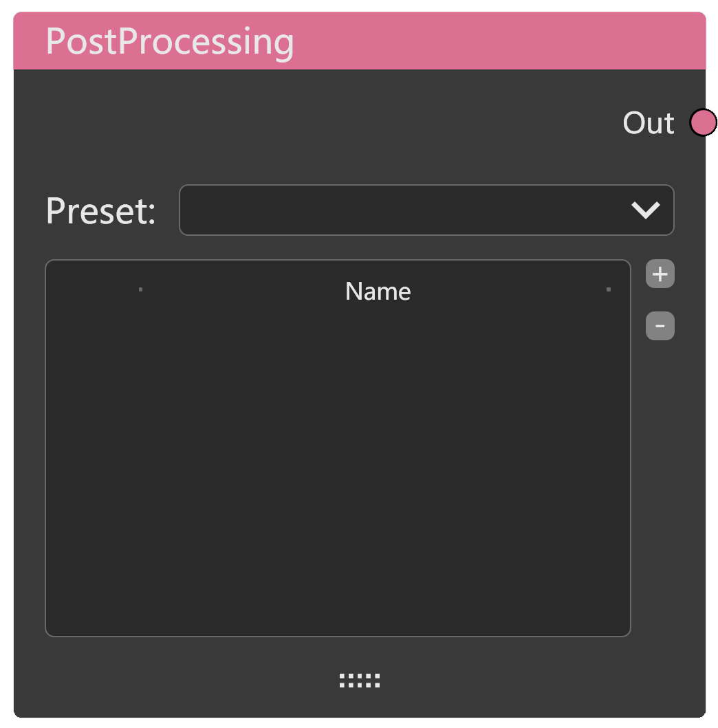Screen dimensions: 718x728
Task: Click the Name column header
Action: [378, 291]
